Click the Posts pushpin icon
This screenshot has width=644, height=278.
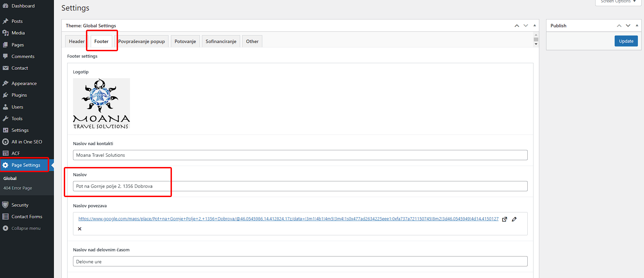(5, 21)
